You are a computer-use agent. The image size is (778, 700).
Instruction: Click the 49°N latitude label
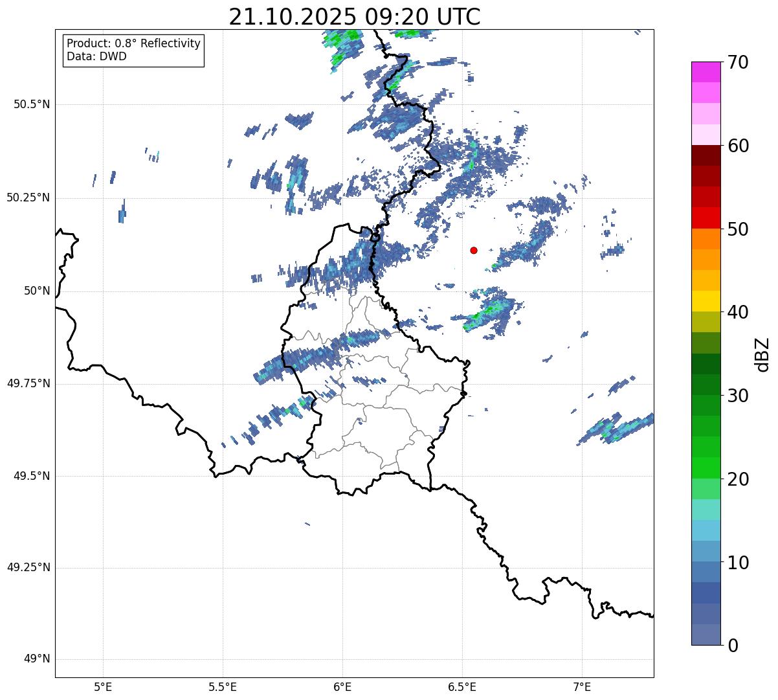pos(38,659)
